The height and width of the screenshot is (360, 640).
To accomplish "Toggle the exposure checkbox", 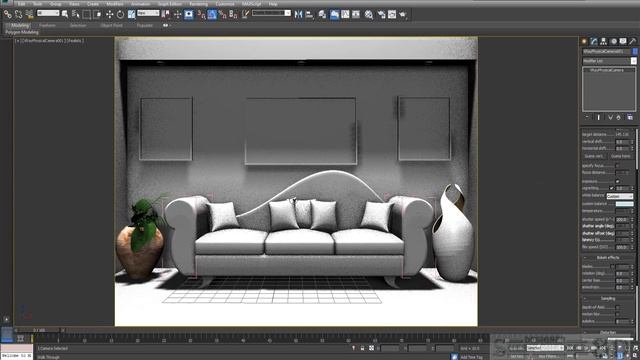I will click(617, 181).
